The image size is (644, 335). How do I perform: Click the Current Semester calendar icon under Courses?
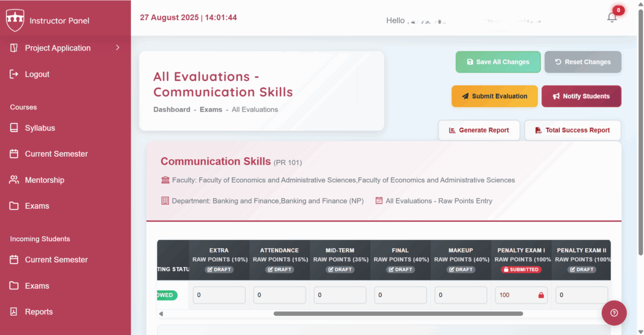coord(13,154)
